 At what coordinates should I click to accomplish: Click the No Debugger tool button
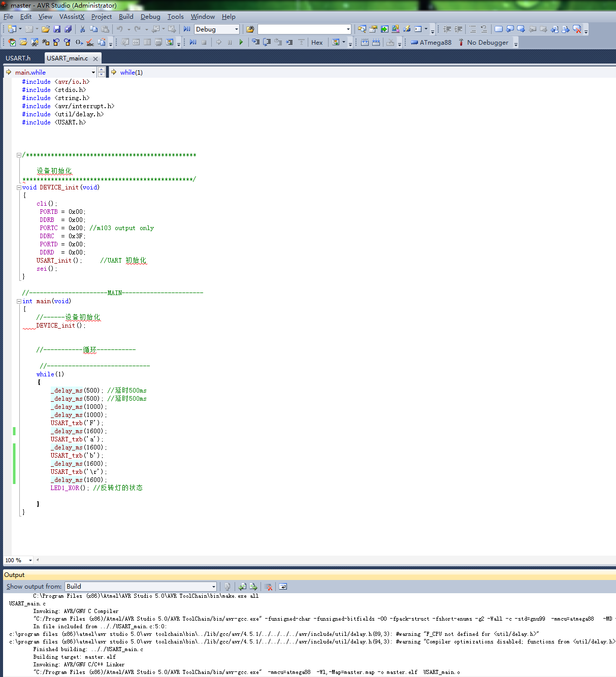[x=483, y=43]
